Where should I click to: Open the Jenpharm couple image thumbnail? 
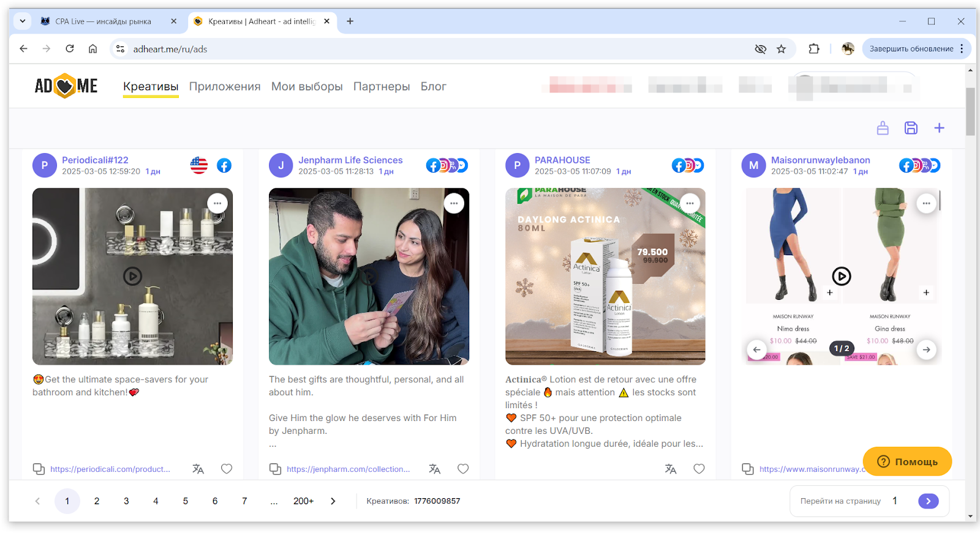pos(369,276)
